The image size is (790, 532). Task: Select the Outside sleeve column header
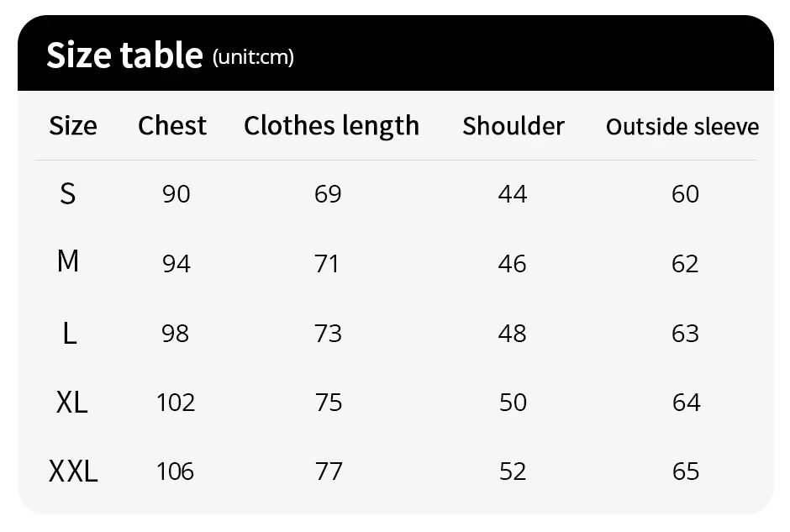[682, 126]
